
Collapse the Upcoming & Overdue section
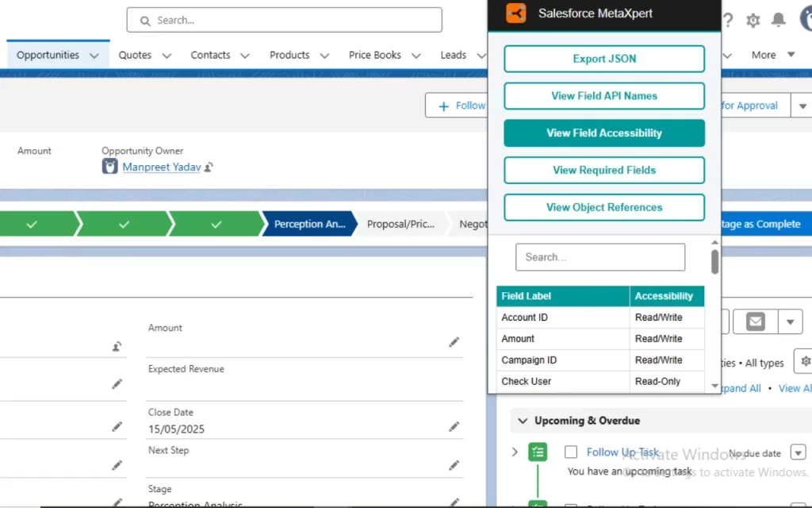tap(522, 421)
